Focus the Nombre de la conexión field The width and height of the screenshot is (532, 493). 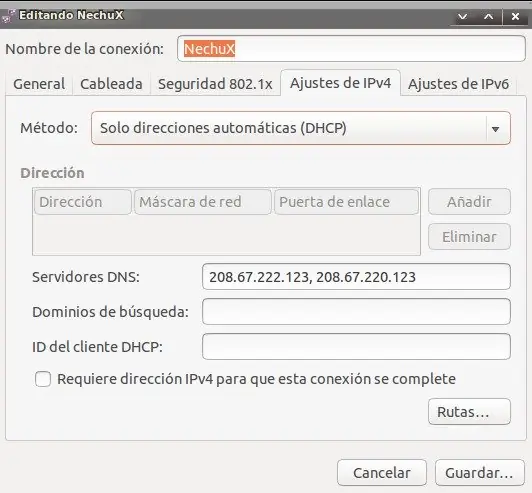tap(351, 49)
